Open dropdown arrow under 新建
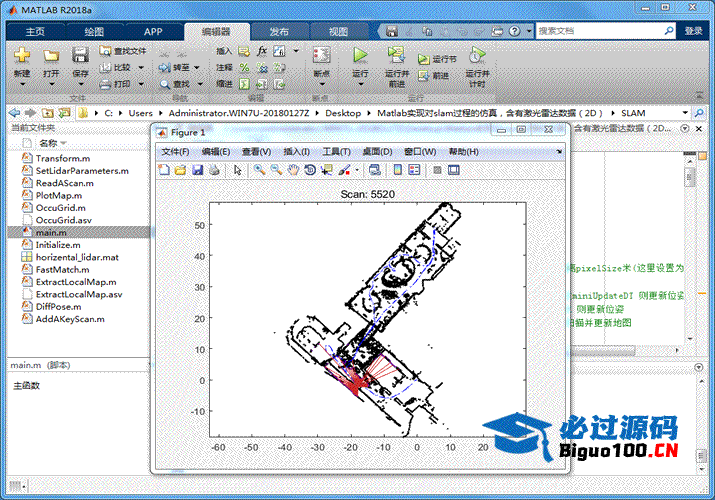Image resolution: width=715 pixels, height=500 pixels. [x=22, y=84]
